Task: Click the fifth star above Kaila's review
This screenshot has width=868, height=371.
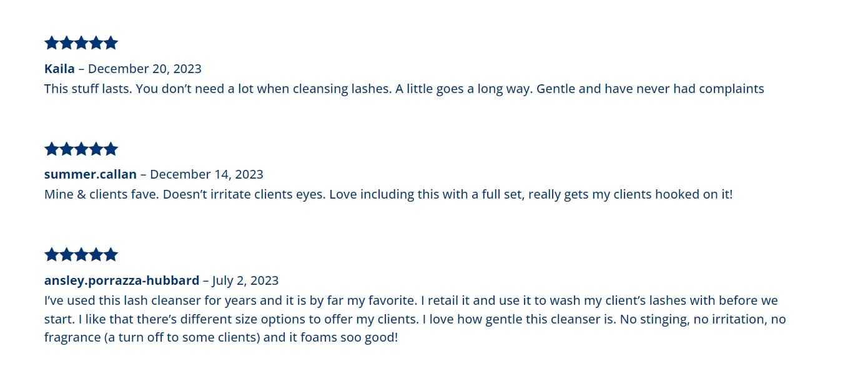Action: click(111, 43)
